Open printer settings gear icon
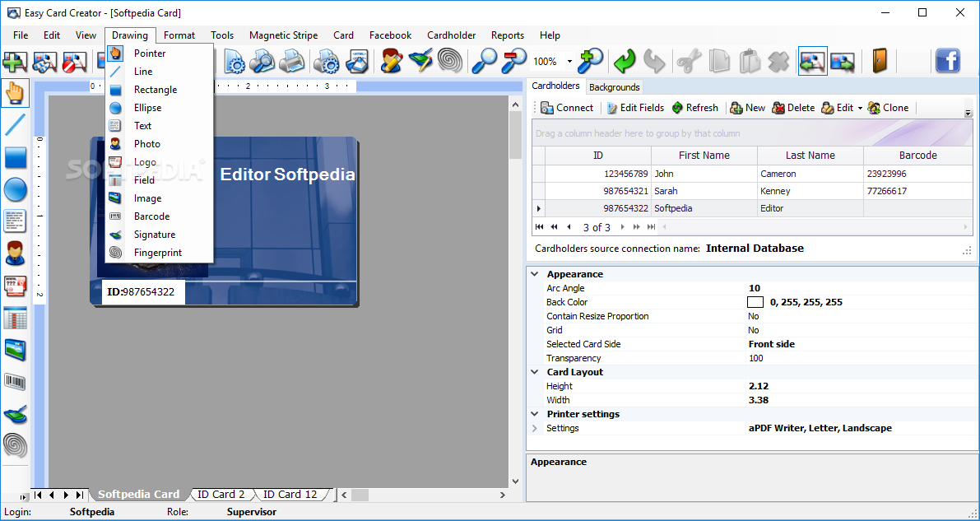 [326, 61]
